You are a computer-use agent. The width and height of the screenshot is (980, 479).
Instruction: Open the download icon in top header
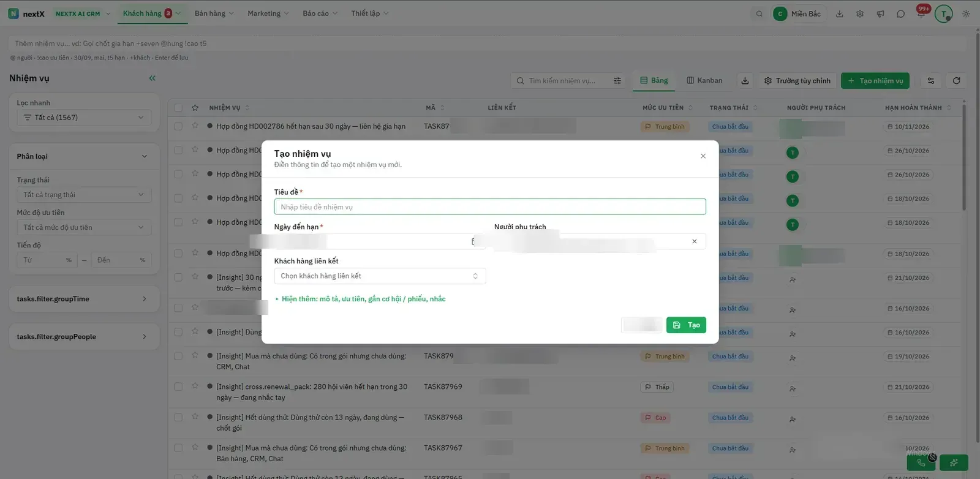coord(840,13)
